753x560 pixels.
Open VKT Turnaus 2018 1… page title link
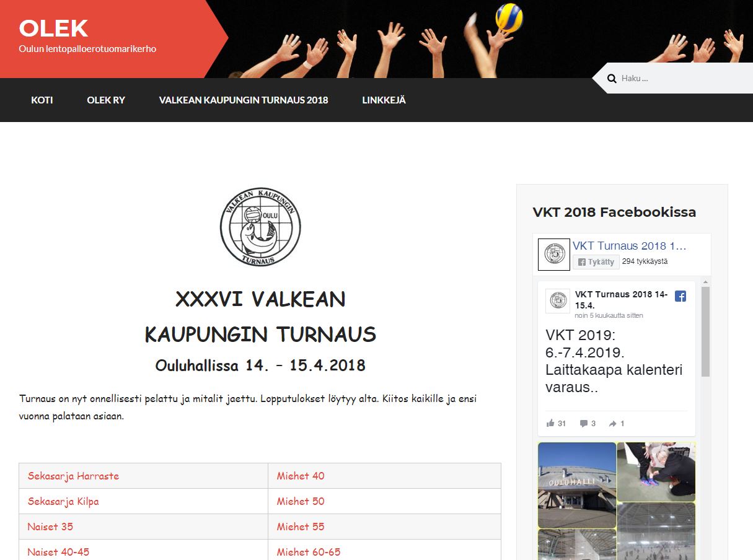click(630, 246)
